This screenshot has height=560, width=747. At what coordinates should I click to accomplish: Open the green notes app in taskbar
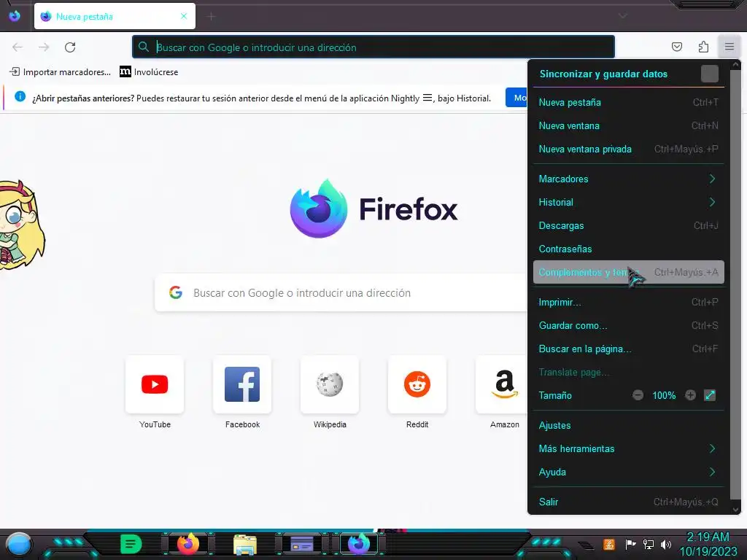click(x=131, y=544)
